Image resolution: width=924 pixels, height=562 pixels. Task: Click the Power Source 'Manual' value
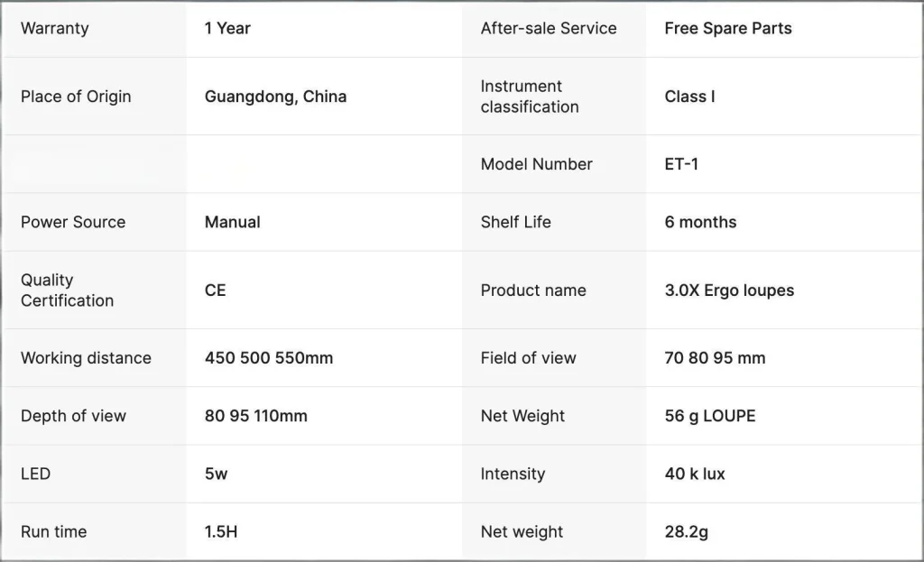pyautogui.click(x=232, y=222)
